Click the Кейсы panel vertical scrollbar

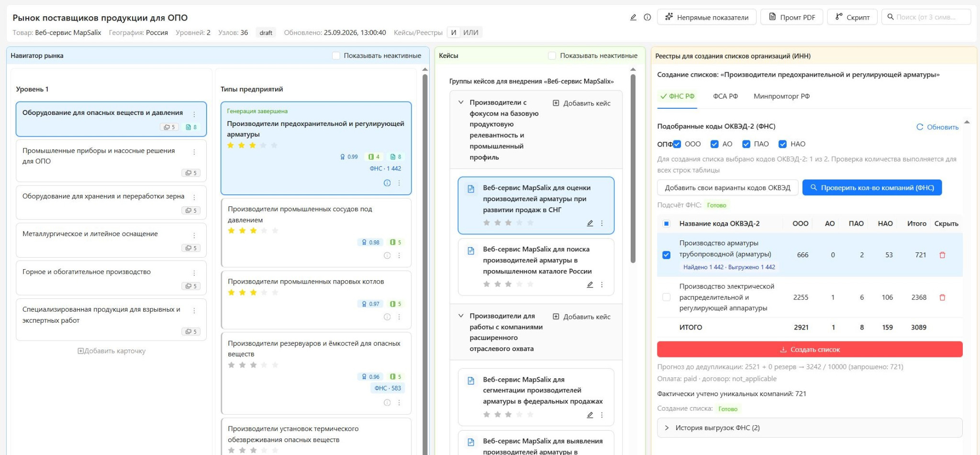pos(633,169)
